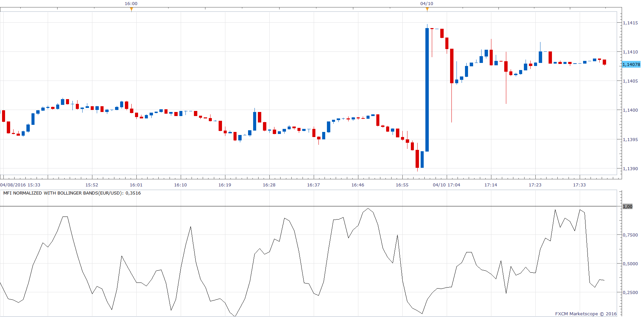This screenshot has width=644, height=317.
Task: Click the tall blue gap-up candle
Action: click(x=427, y=90)
